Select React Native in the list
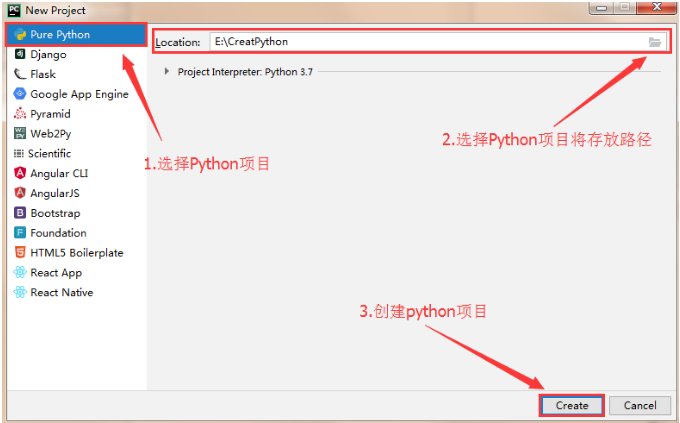680x423 pixels. [x=76, y=292]
